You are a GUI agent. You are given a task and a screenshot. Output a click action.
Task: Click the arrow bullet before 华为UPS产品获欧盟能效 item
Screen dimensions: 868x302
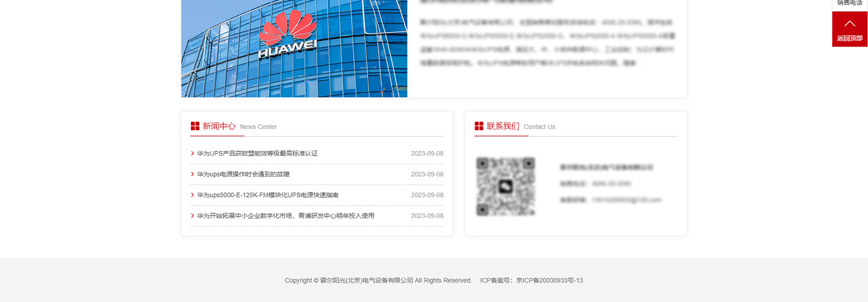193,153
